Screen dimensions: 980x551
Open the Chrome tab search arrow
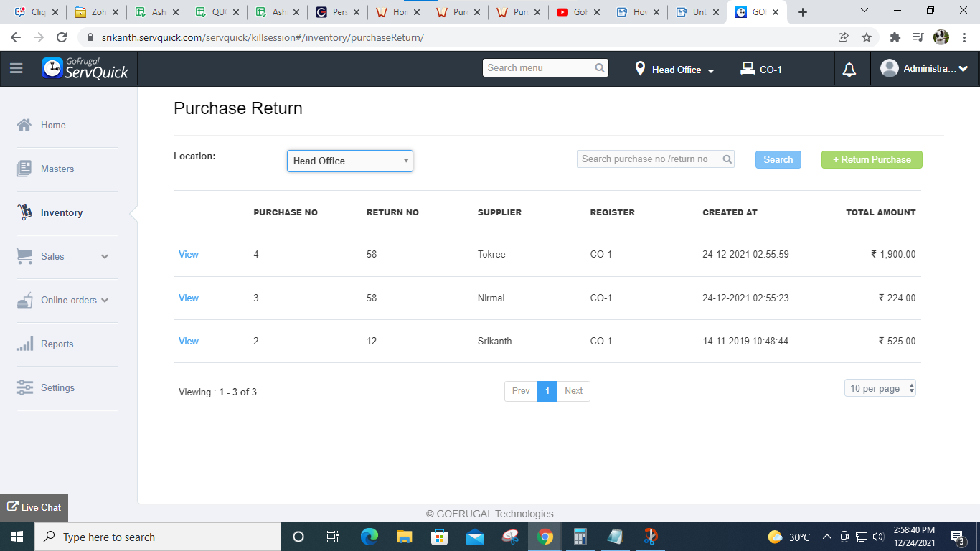click(x=864, y=11)
